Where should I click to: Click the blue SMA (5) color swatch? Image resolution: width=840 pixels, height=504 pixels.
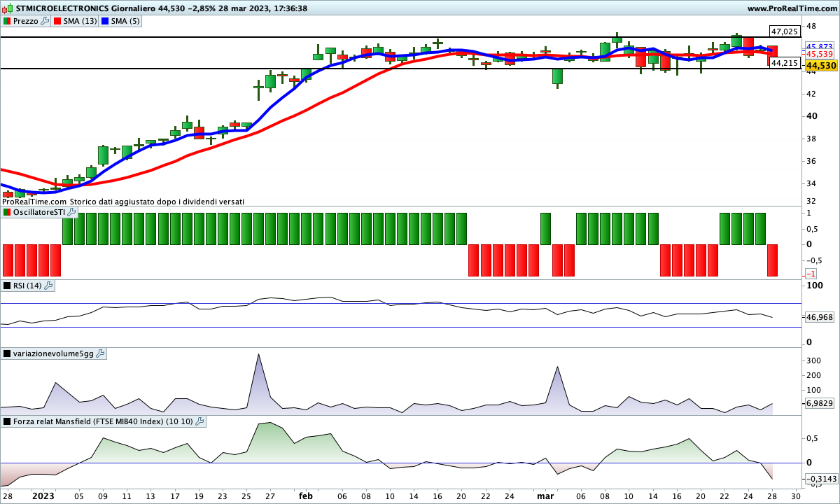tap(106, 21)
